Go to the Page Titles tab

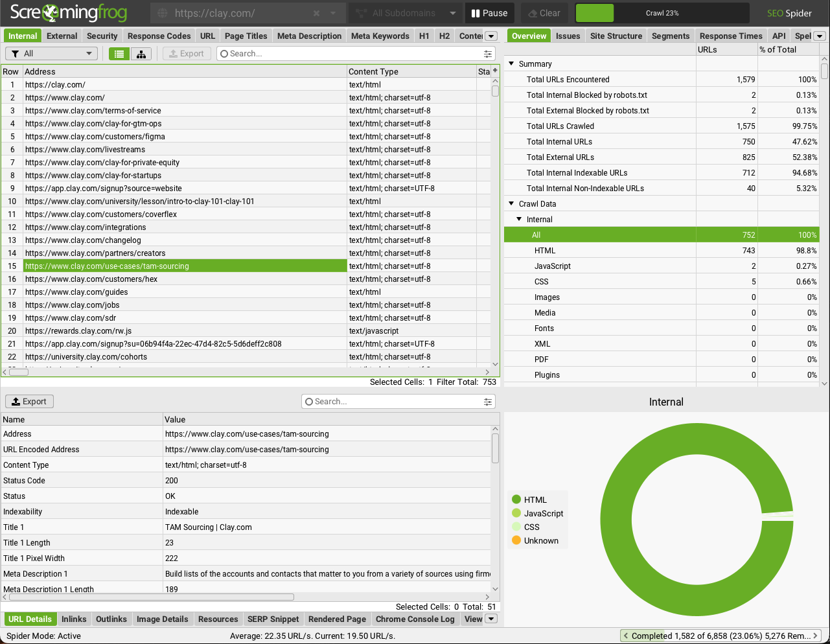[x=246, y=36]
